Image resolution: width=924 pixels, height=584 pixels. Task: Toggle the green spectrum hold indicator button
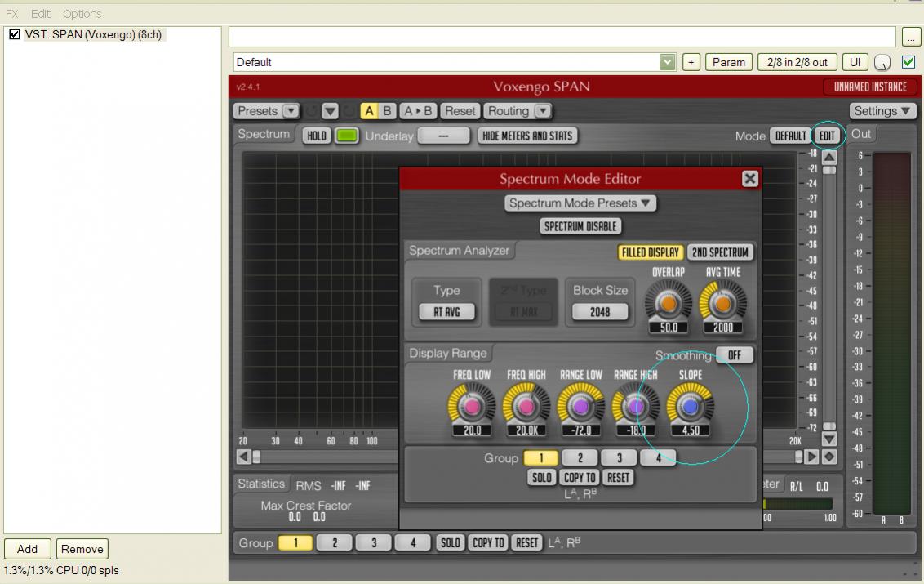coord(346,136)
